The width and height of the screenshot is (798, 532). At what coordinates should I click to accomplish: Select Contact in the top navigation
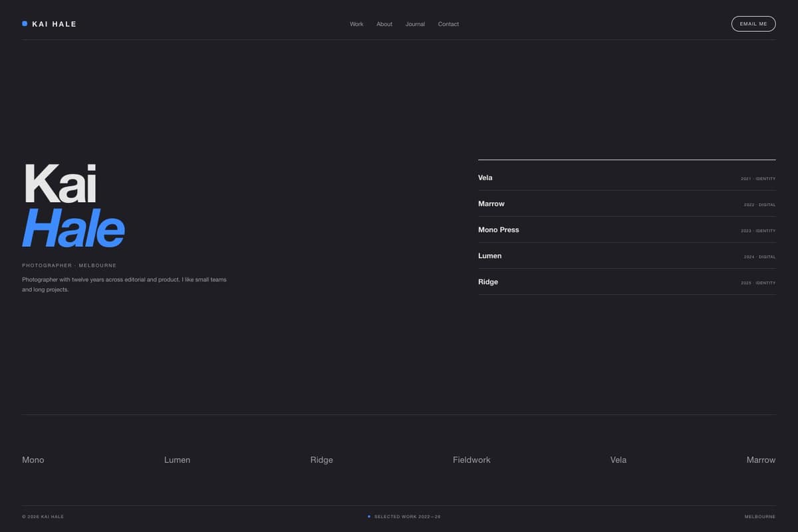click(x=448, y=24)
